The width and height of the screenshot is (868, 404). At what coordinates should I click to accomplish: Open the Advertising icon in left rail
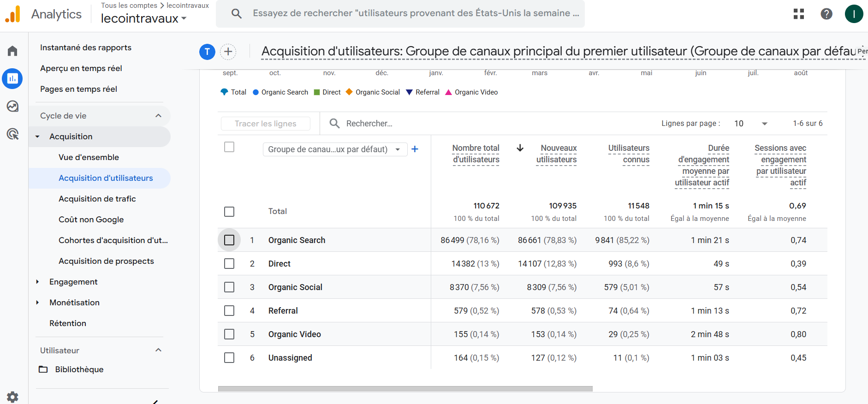point(12,134)
